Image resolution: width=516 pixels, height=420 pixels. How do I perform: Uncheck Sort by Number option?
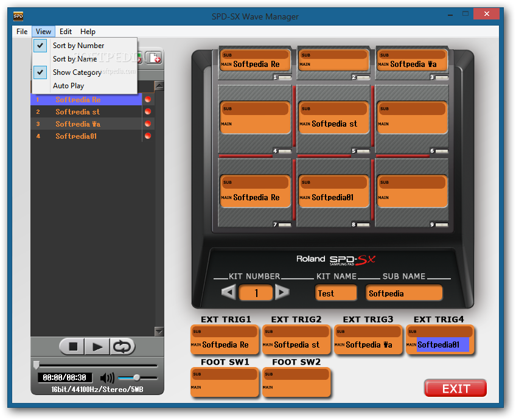[x=85, y=46]
